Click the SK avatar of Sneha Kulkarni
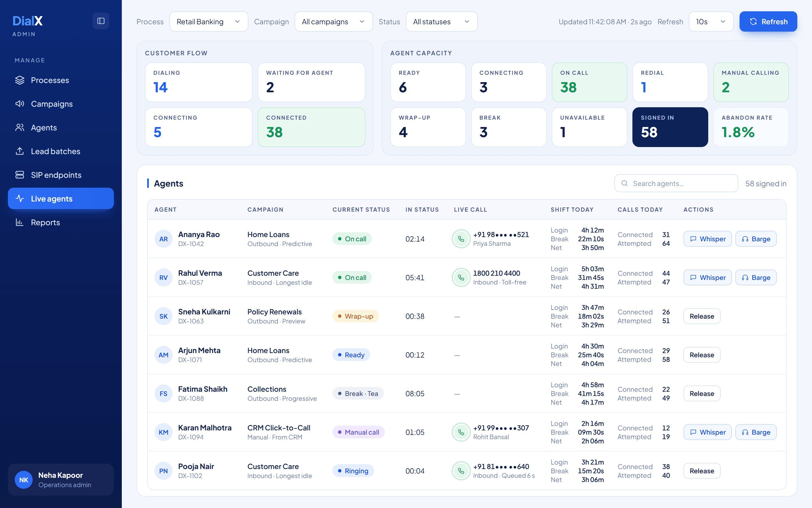812x508 pixels. pyautogui.click(x=164, y=316)
